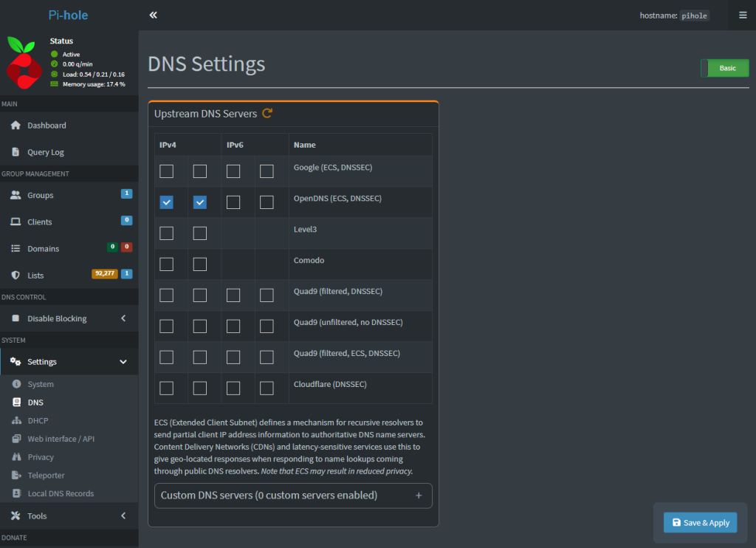Click the Query Log document icon
Screen dimensions: 756x548
coord(16,152)
